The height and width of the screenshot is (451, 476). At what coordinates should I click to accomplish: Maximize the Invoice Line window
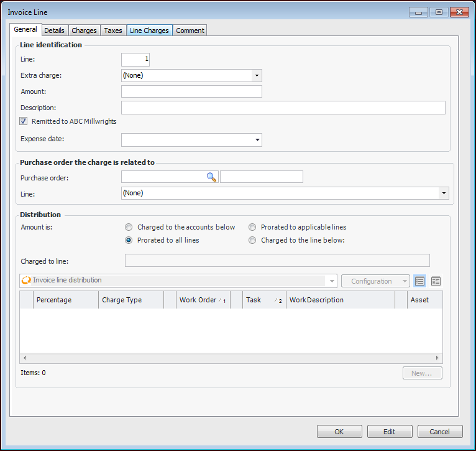tap(439, 12)
